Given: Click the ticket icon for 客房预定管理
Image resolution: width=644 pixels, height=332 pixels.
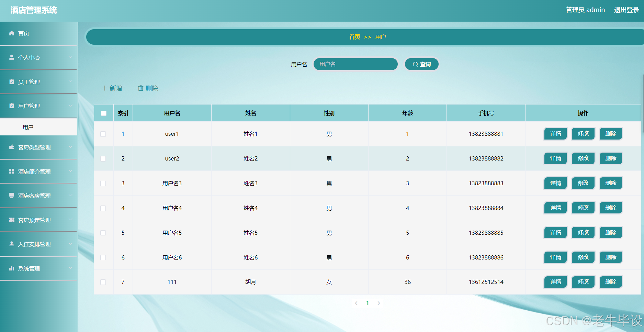Looking at the screenshot, I should 12,220.
